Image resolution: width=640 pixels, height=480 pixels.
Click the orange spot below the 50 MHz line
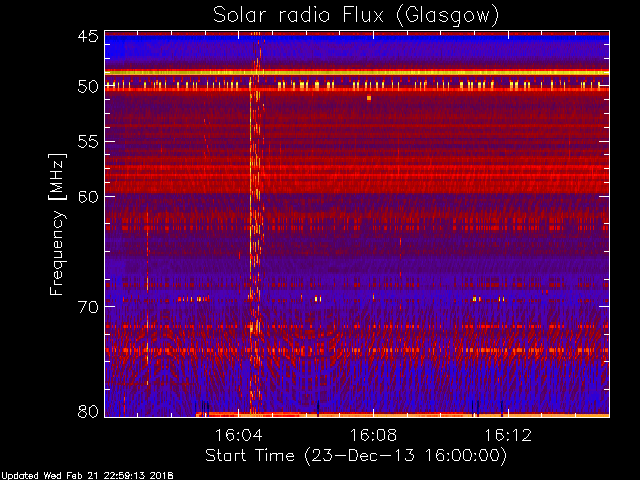click(369, 98)
